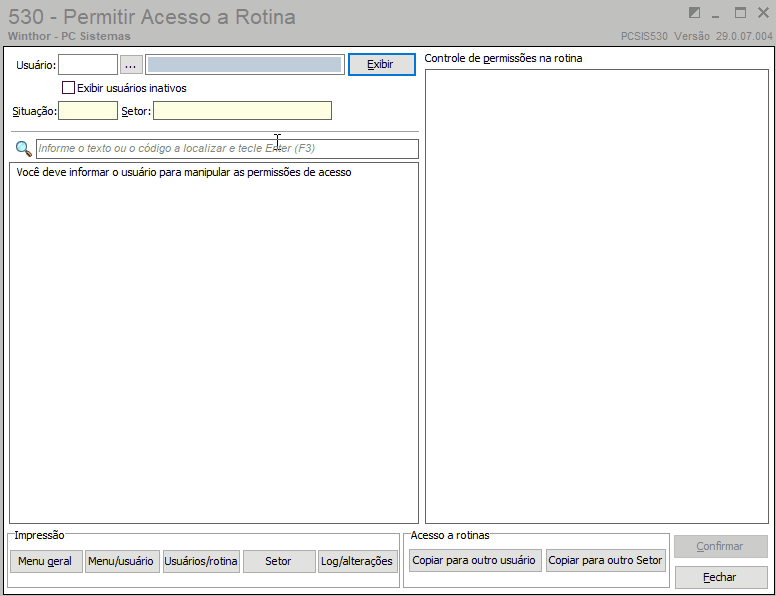This screenshot has height=596, width=776.
Task: Maximize the 530 routine window
Action: (x=740, y=13)
